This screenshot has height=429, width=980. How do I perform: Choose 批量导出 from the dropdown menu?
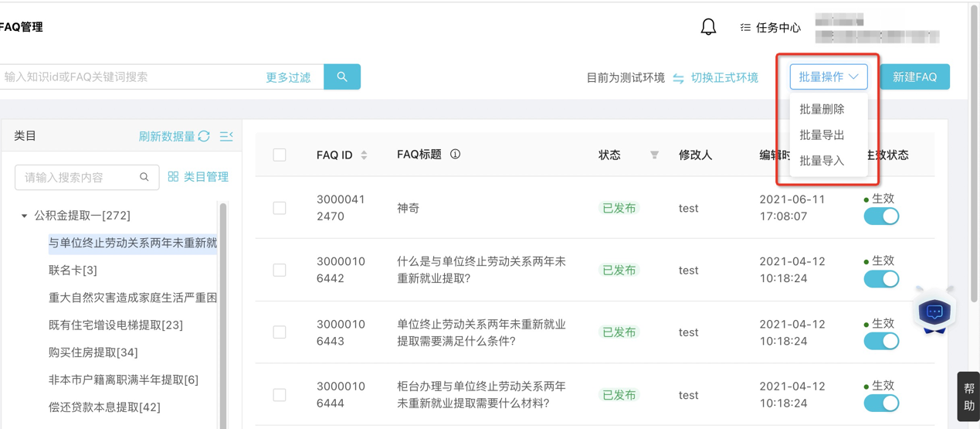point(822,135)
